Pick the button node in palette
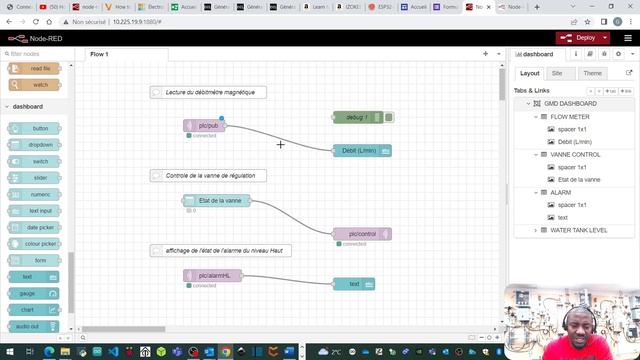640x360 pixels. (x=34, y=129)
